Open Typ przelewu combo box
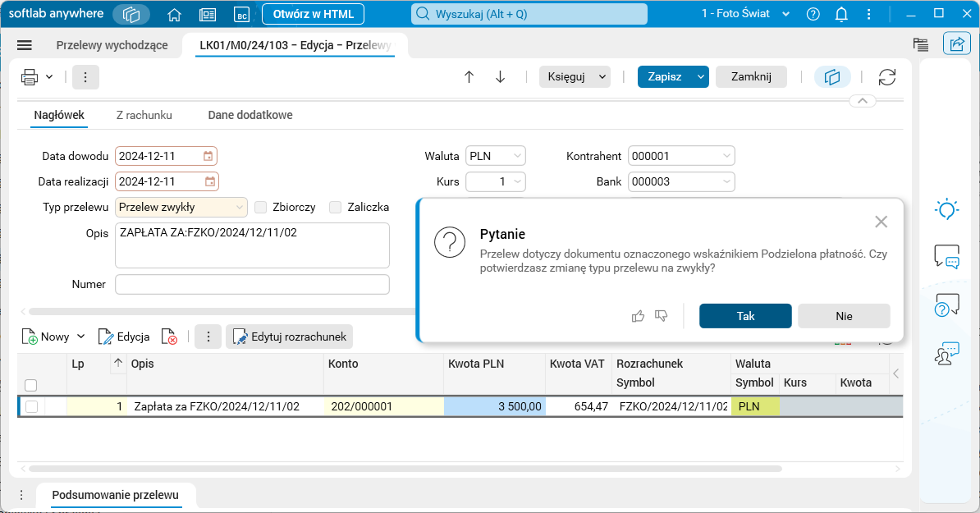Image resolution: width=980 pixels, height=513 pixels. tap(181, 207)
